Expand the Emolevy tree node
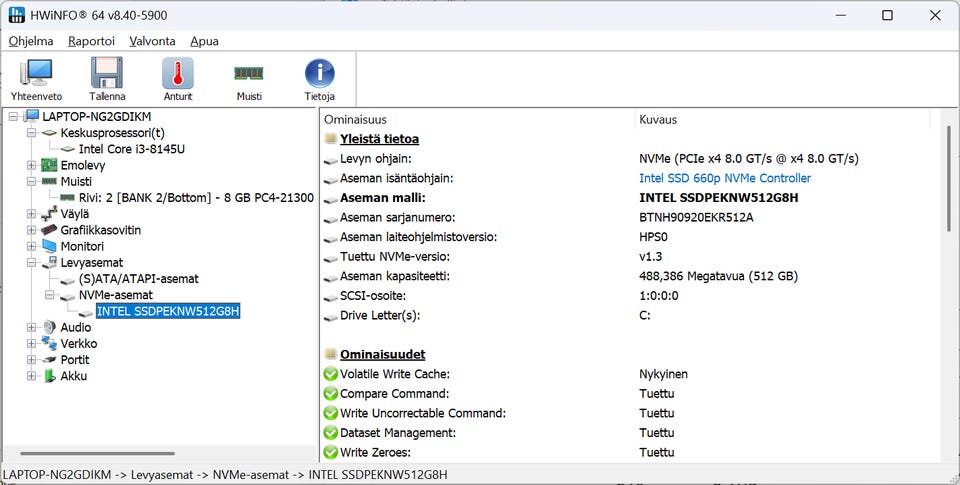The width and height of the screenshot is (960, 485). (x=31, y=165)
